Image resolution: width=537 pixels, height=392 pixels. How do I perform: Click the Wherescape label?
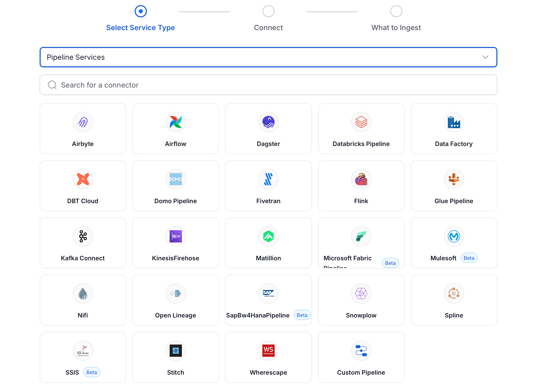click(268, 373)
